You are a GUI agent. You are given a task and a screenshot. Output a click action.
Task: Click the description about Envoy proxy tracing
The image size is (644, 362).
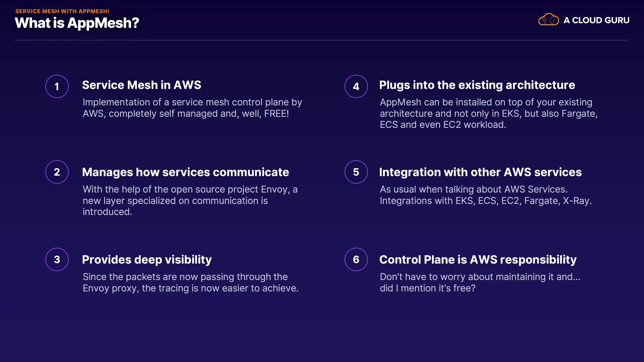[190, 283]
